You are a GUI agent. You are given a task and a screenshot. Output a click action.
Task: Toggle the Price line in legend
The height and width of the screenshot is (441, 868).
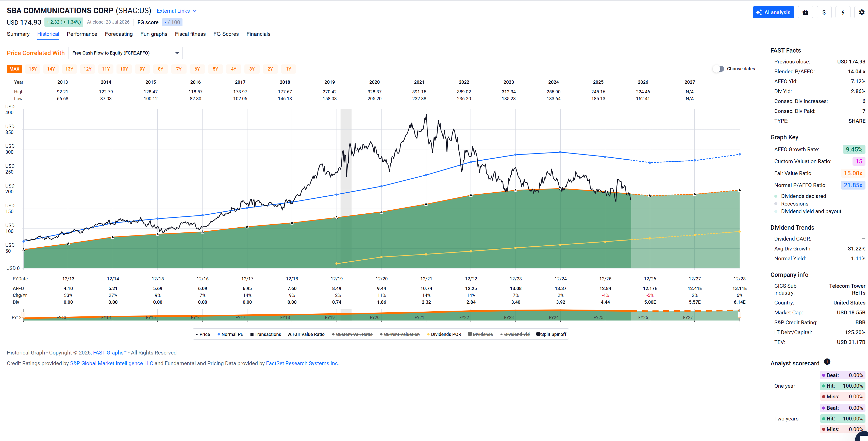coord(203,334)
